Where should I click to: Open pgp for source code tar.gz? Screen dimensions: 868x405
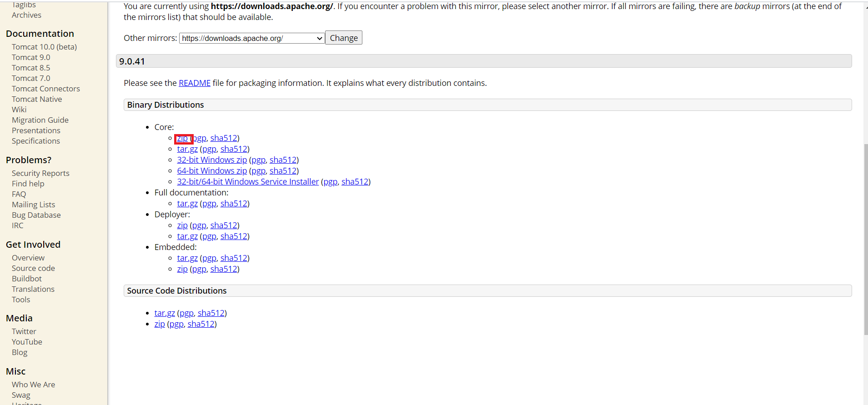pyautogui.click(x=186, y=313)
